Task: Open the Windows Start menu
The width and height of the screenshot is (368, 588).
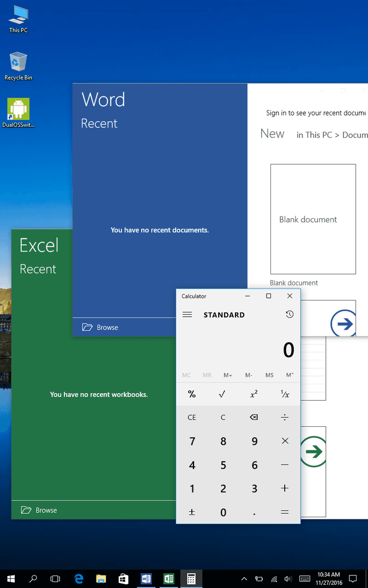Action: point(10,579)
